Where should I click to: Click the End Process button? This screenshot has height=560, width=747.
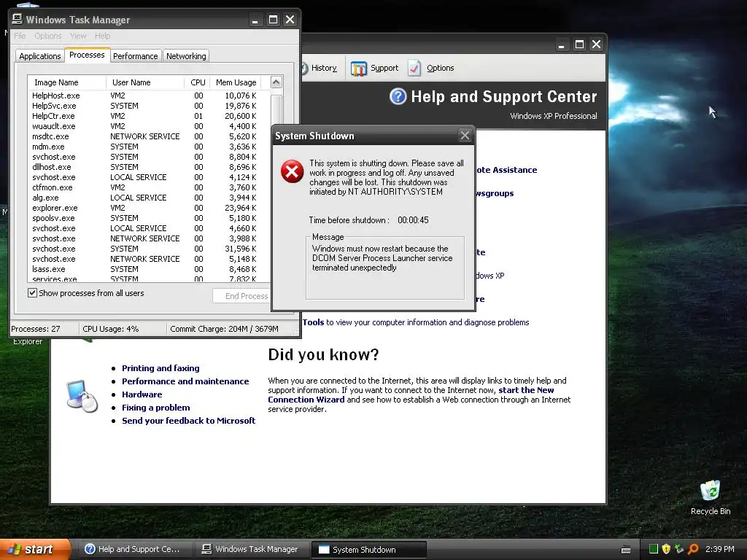click(x=242, y=296)
